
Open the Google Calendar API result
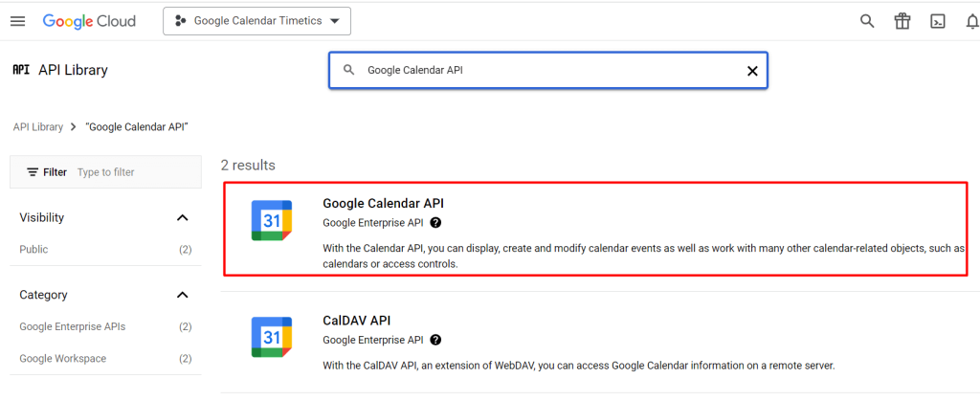point(384,203)
